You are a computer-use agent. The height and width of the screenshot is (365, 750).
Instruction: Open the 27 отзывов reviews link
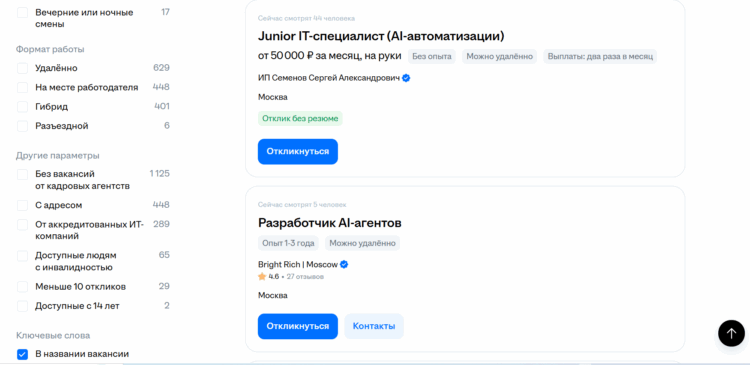click(305, 277)
